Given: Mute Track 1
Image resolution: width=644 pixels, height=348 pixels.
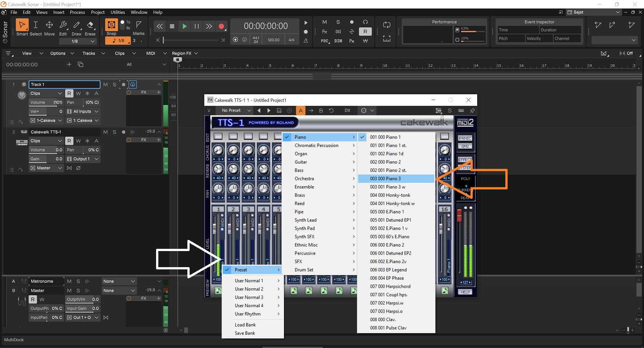Looking at the screenshot, I should (x=106, y=84).
